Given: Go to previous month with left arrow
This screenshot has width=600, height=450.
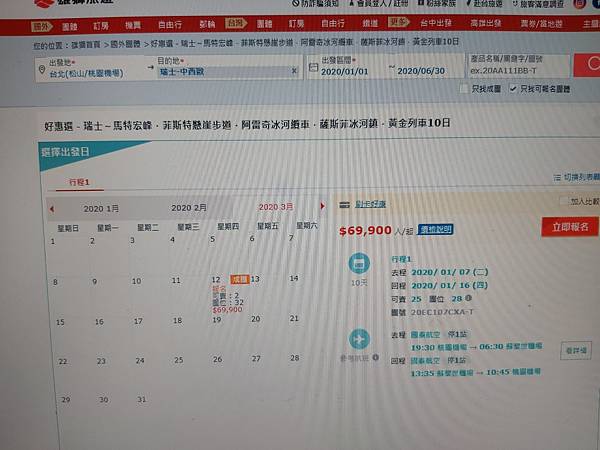Looking at the screenshot, I should [x=52, y=209].
